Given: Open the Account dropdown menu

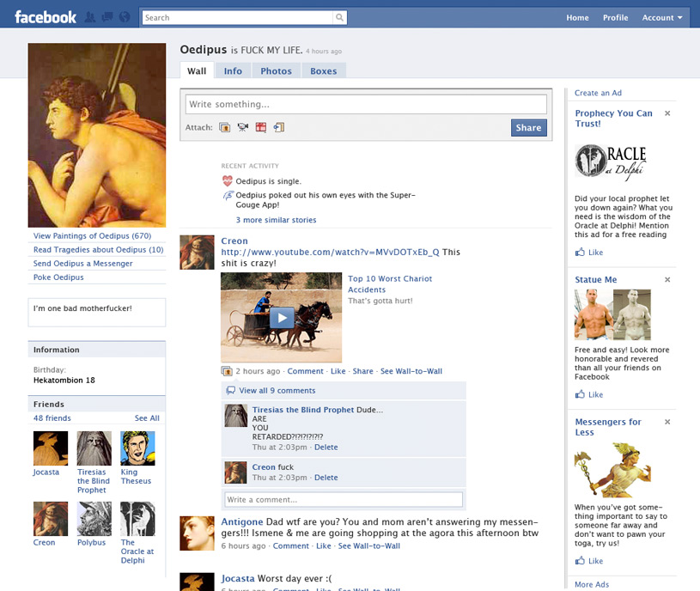Looking at the screenshot, I should coord(662,17).
